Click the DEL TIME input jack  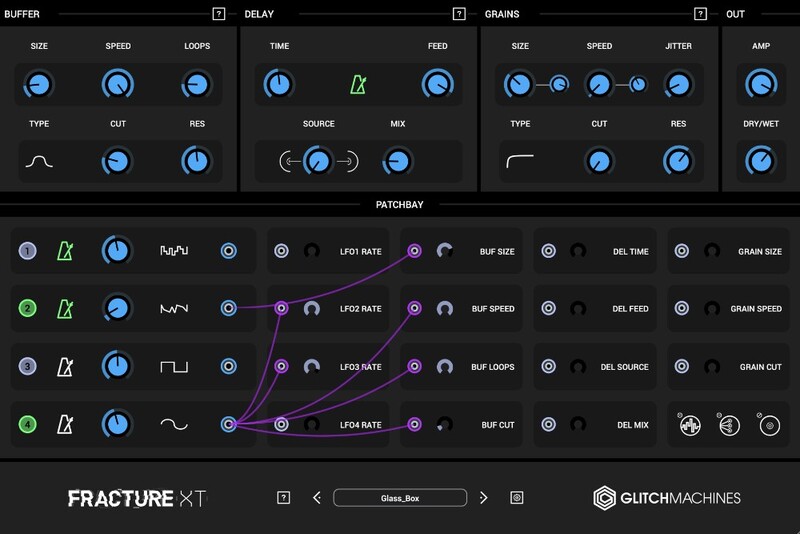[x=548, y=251]
